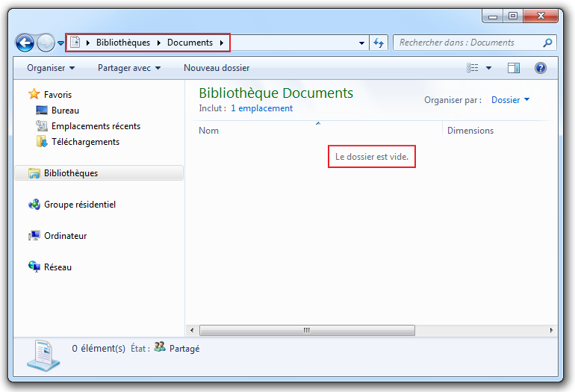Select Favoris in the navigation pane
Screen dimensions: 575x392
[x=57, y=95]
